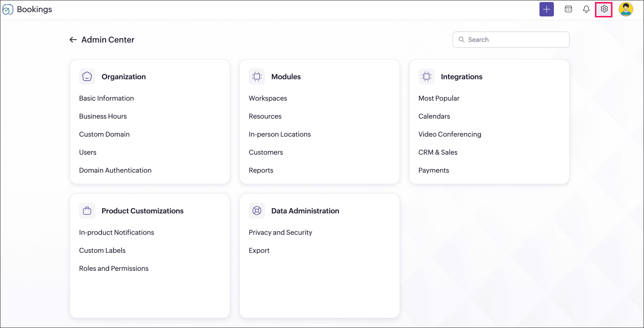Open the user profile avatar

626,9
